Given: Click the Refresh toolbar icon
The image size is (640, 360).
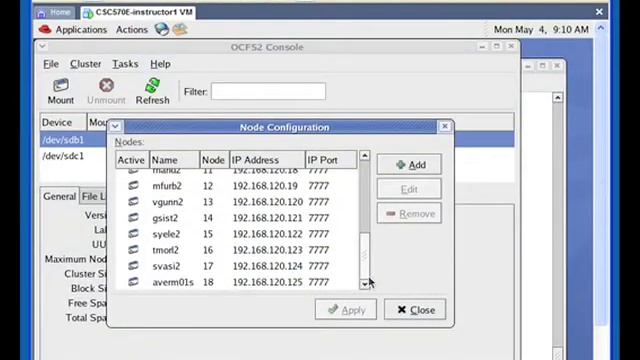Looking at the screenshot, I should (x=152, y=85).
